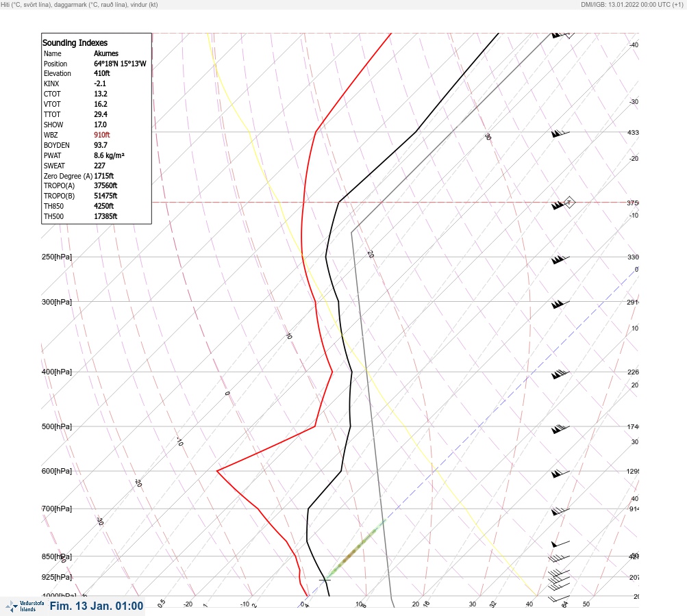The height and width of the screenshot is (616, 687).
Task: Click the 600[hPa] pressure label
Action: (x=57, y=471)
